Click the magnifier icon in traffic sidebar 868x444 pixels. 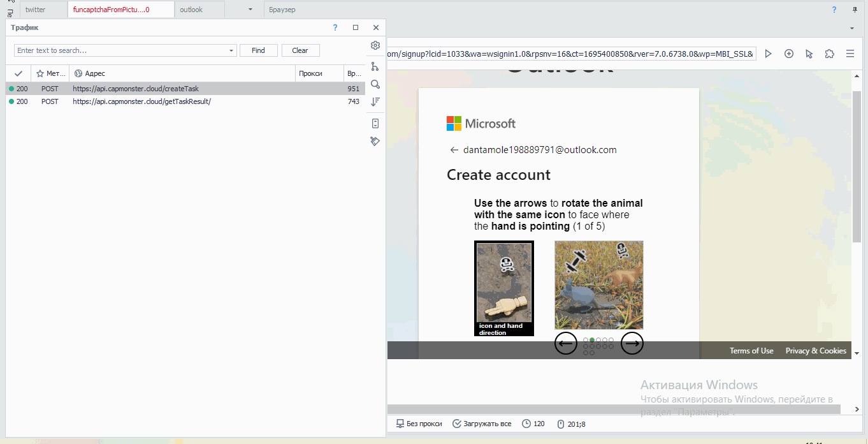point(375,84)
